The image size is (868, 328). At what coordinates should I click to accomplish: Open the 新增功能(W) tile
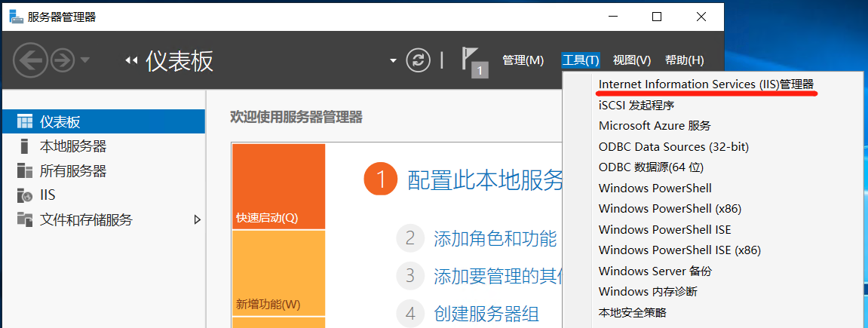pyautogui.click(x=278, y=273)
